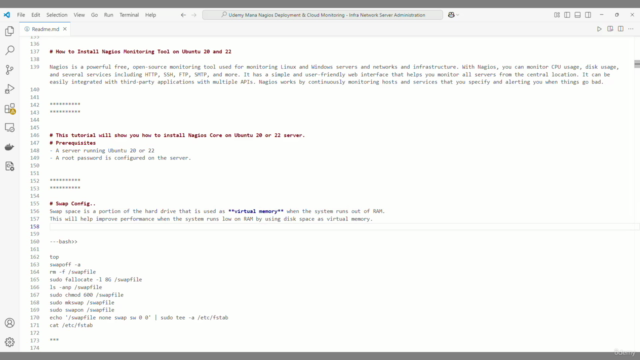Click the 'rm -f /swapfile' line
Viewport: 640px width, 360px height.
point(73,272)
